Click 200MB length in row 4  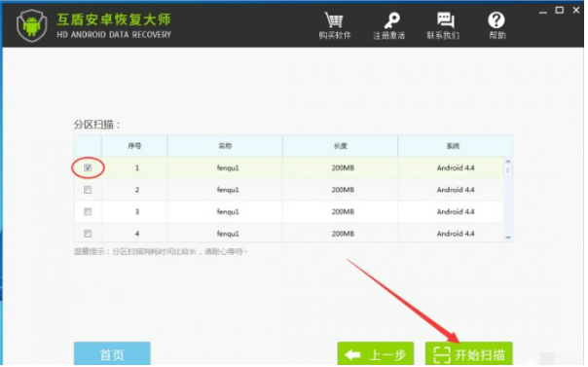tap(343, 234)
